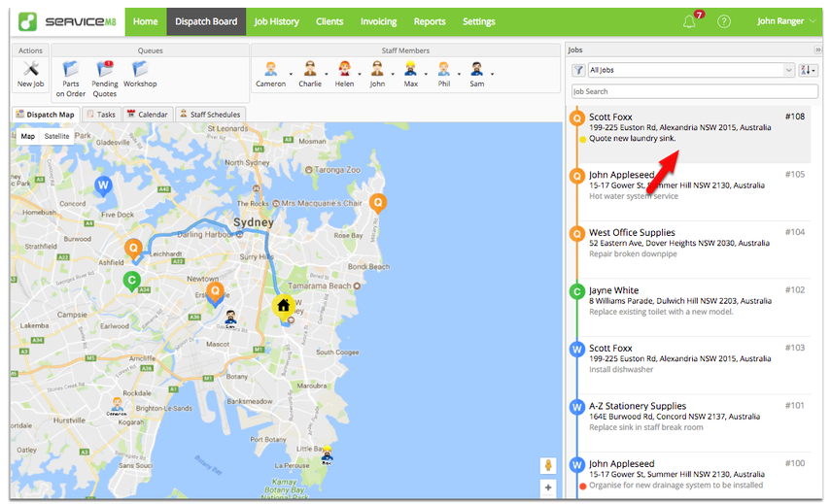Open job #103 Scott Foxx dishwasher
This screenshot has width=831, height=504.
pos(694,365)
